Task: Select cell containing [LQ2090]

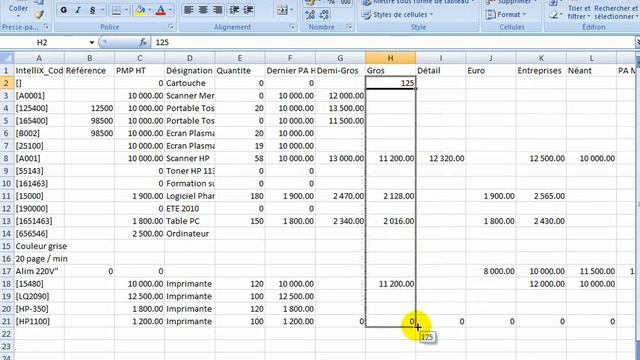Action: 39,296
